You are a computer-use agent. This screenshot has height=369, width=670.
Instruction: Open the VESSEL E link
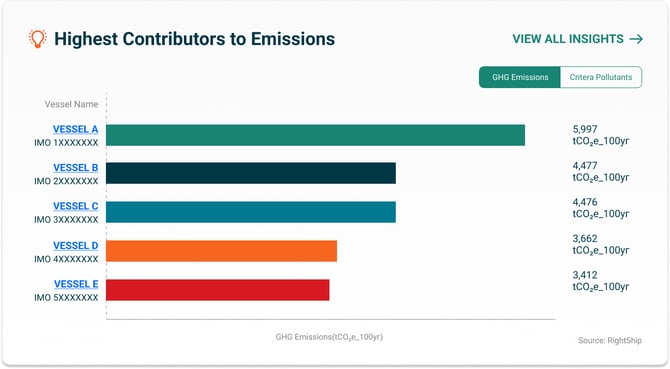coord(76,284)
